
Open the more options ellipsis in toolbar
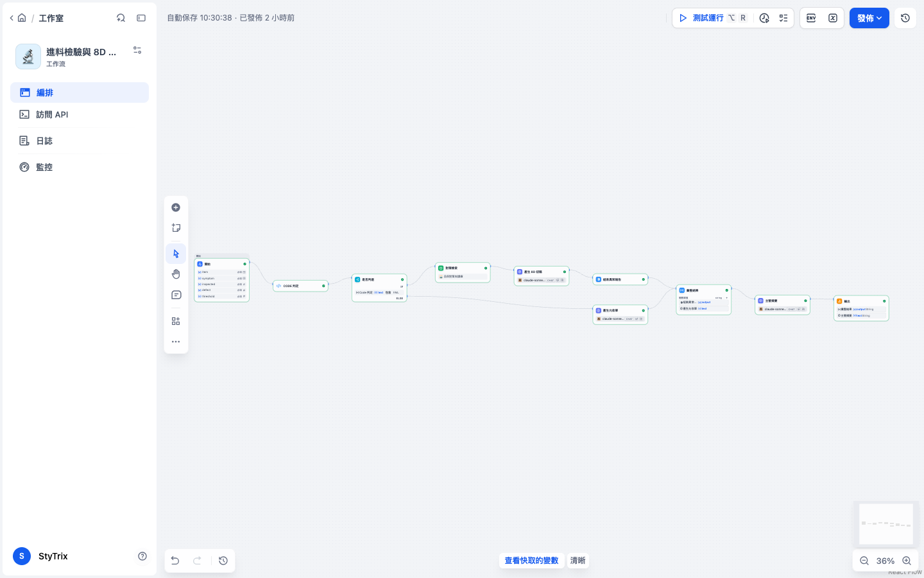(176, 342)
